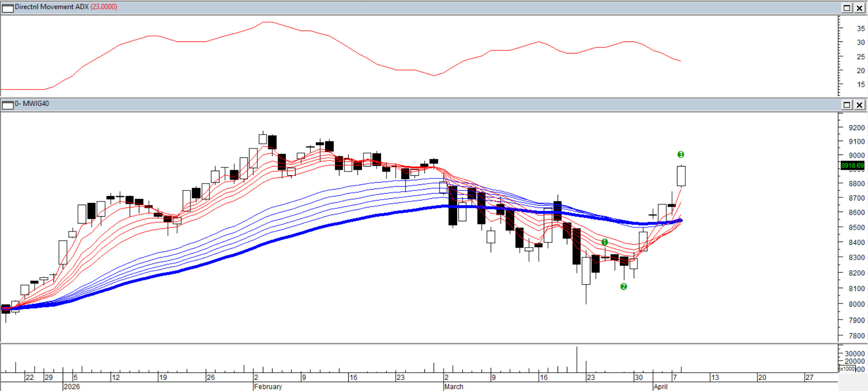
Task: Click the MWIG40 pane window icon
Action: tap(8, 105)
